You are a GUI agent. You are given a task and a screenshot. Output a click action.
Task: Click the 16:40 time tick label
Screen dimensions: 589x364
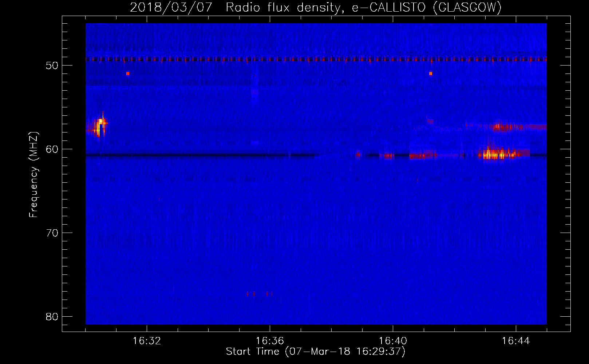click(393, 341)
